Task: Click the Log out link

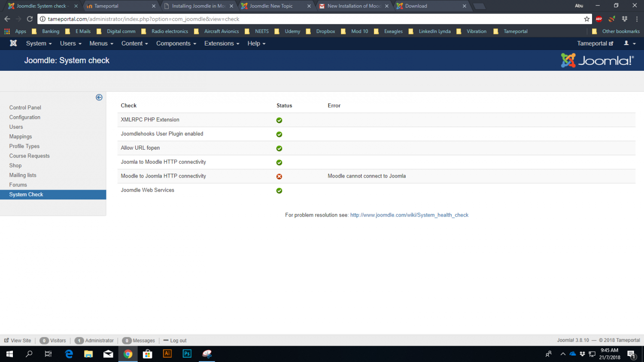Action: tap(178, 341)
